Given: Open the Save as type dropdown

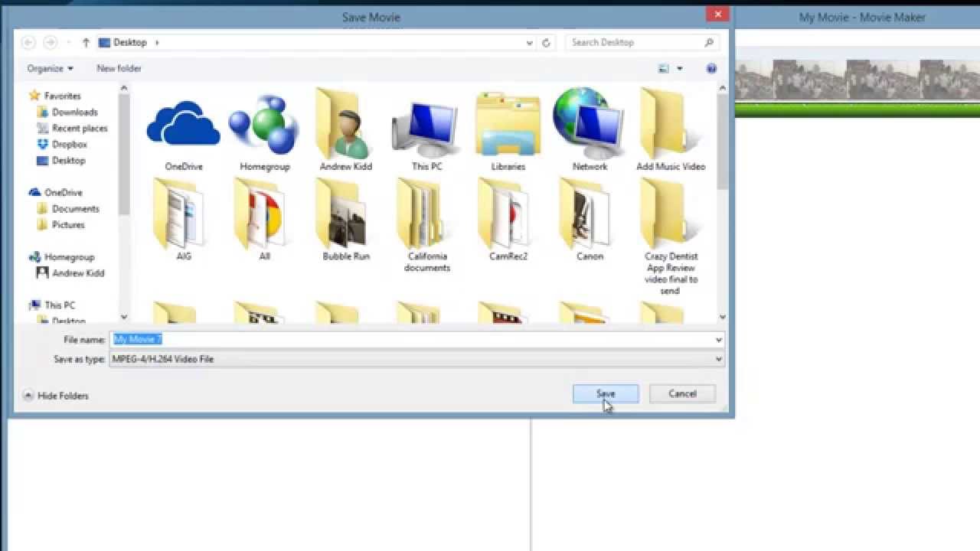Looking at the screenshot, I should pos(416,359).
